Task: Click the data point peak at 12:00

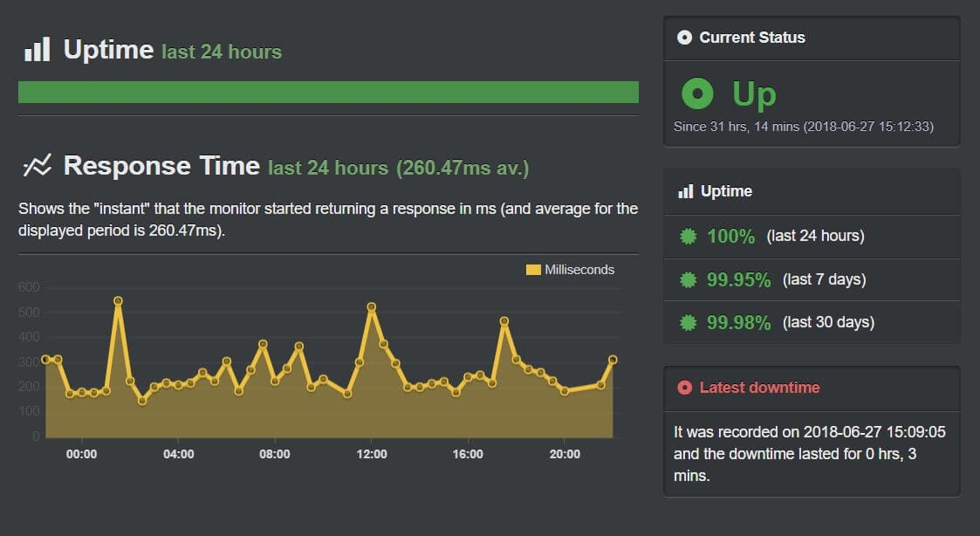Action: point(372,307)
